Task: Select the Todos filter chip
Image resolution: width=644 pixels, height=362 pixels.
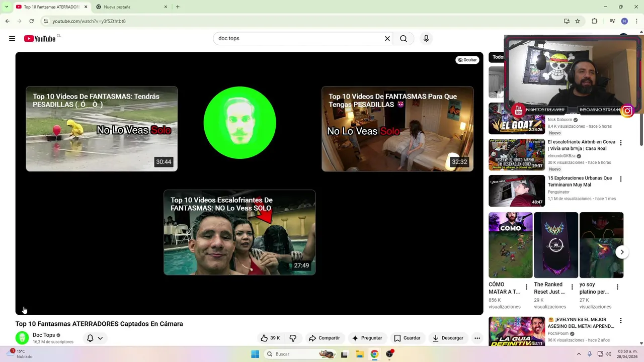Action: (497, 57)
